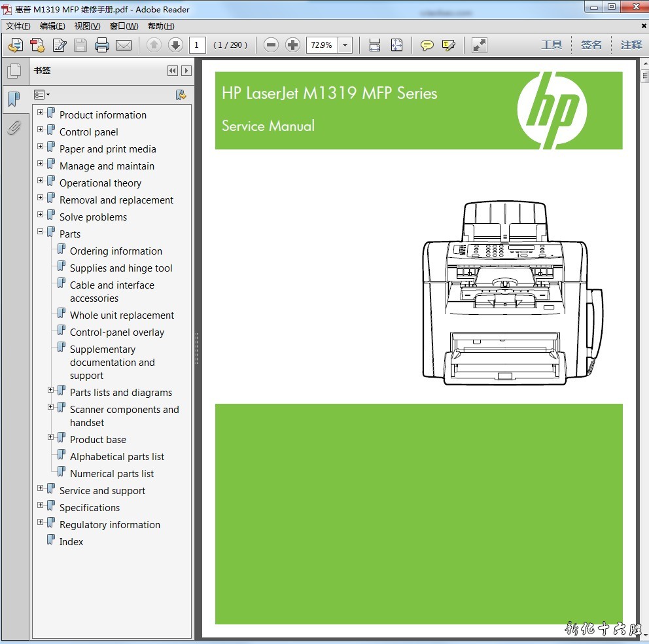Open the 注释 comment pane

631,45
